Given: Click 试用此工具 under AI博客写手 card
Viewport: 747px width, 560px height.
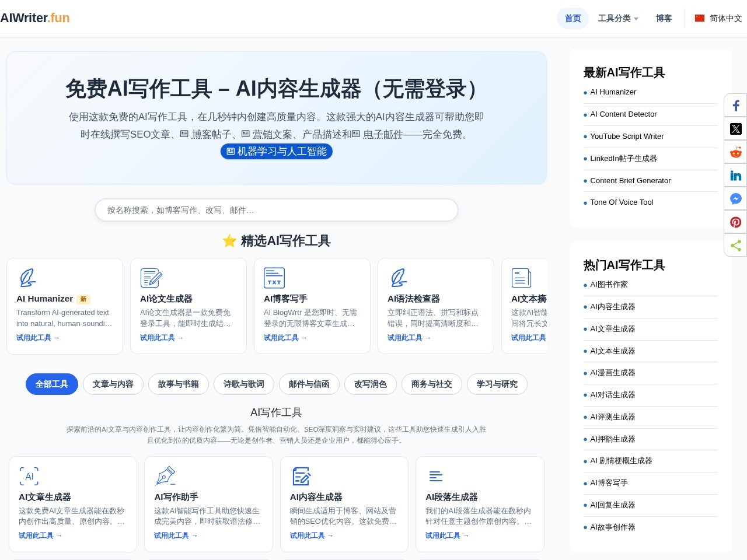Looking at the screenshot, I should pos(285,338).
